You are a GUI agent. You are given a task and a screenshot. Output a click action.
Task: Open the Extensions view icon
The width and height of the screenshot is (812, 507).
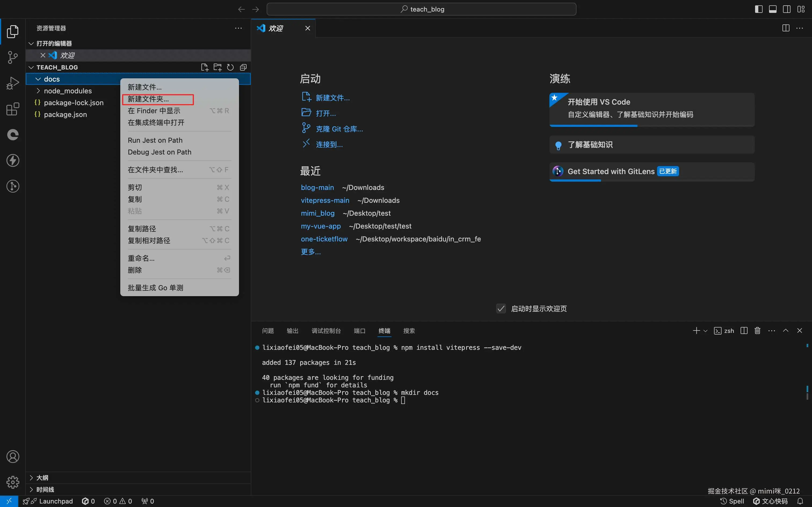[13, 109]
